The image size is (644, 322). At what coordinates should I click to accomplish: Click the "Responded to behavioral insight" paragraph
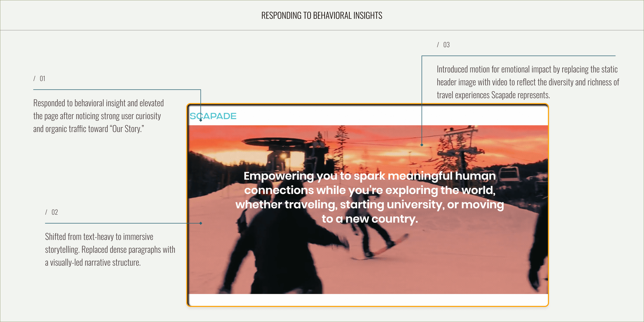tap(99, 116)
